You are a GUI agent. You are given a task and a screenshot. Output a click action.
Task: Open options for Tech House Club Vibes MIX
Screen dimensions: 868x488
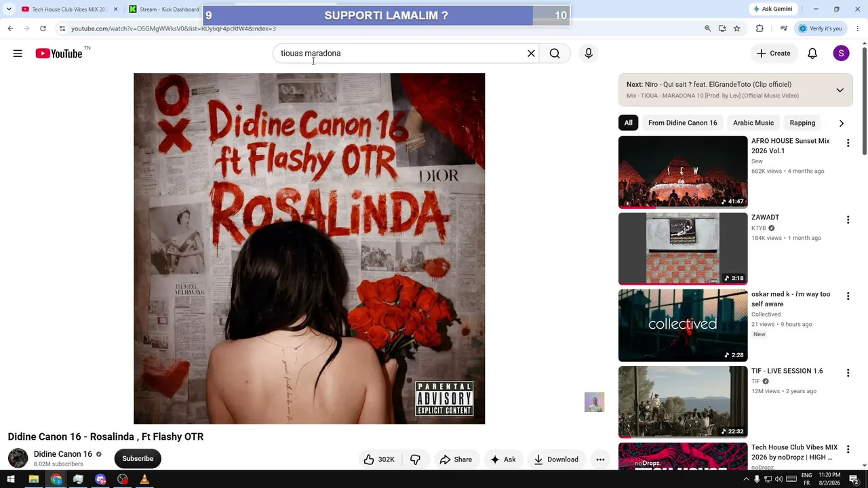click(x=848, y=449)
